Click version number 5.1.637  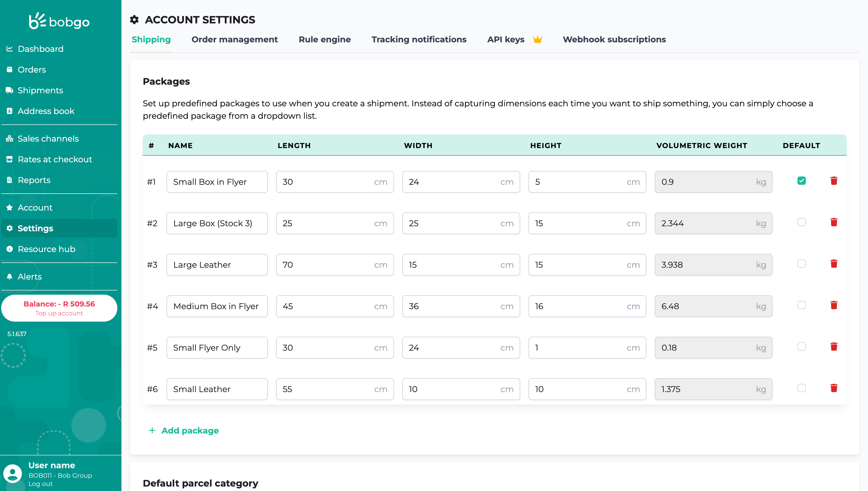[x=17, y=334]
